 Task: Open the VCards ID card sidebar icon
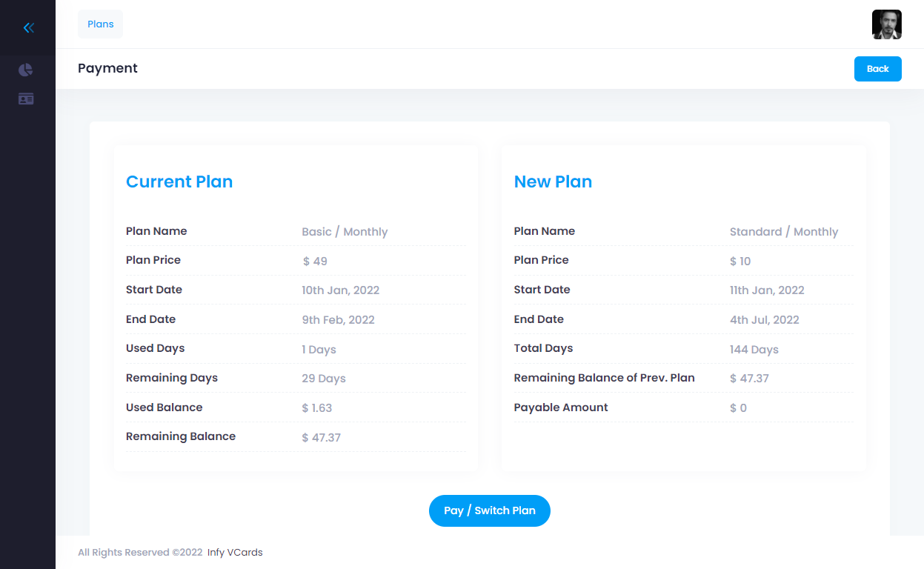pyautogui.click(x=26, y=99)
